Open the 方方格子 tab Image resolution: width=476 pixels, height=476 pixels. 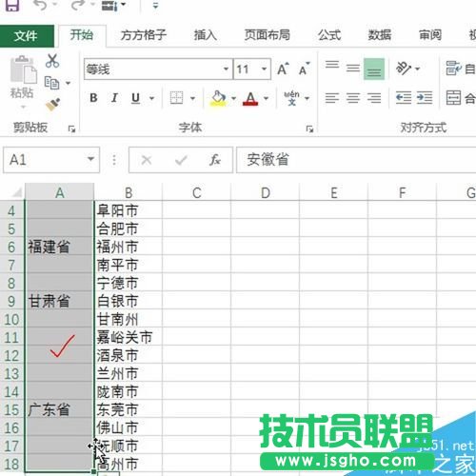[x=144, y=35]
